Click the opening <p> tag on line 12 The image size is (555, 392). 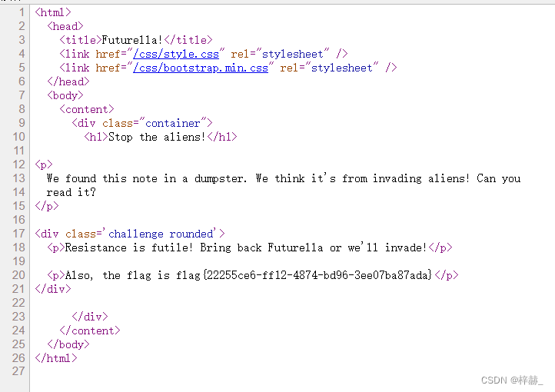click(44, 164)
